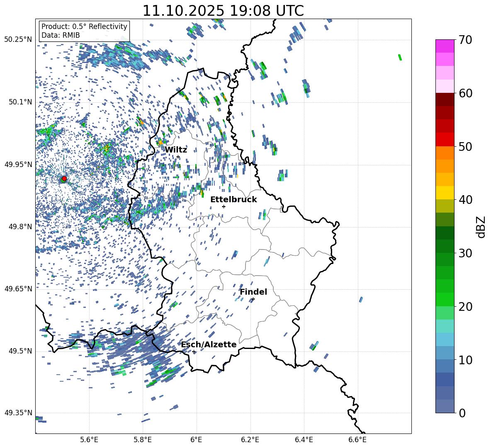This screenshot has height=448, width=491.
Task: Click the red 50 dBZ colorbar segment
Action: pyautogui.click(x=445, y=140)
